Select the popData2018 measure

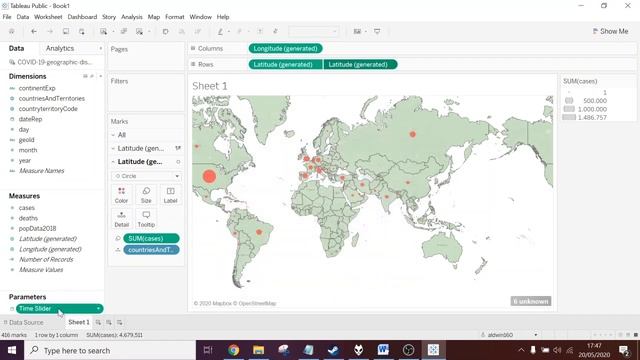[x=37, y=229]
